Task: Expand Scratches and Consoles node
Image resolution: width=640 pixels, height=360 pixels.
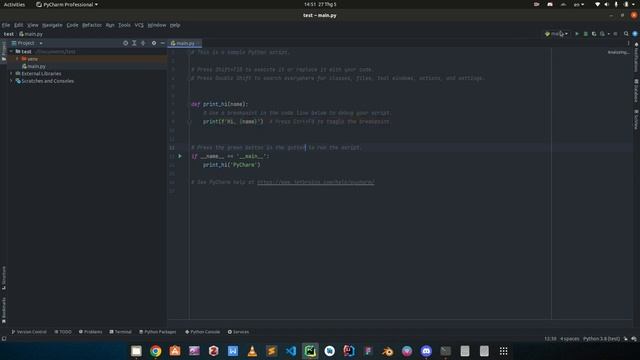Action: (11, 81)
